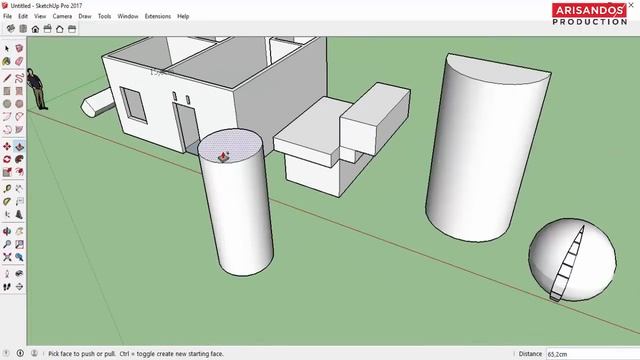The height and width of the screenshot is (360, 640).
Task: Open the Extensions menu
Action: (158, 16)
